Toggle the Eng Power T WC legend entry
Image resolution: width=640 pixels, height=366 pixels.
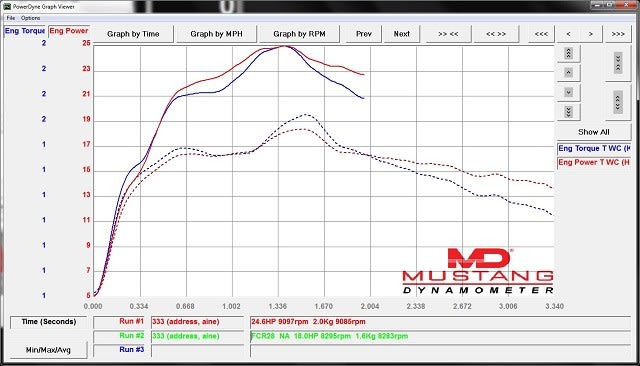(594, 162)
